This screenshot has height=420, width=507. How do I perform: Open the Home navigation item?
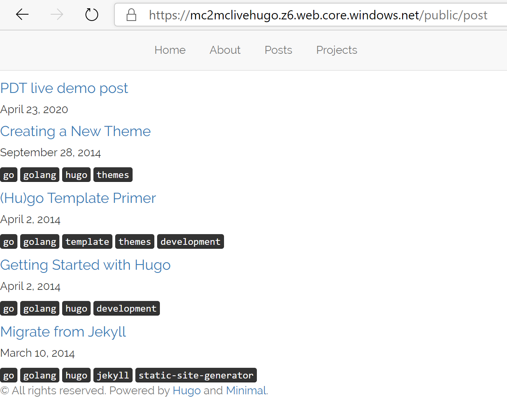point(170,50)
